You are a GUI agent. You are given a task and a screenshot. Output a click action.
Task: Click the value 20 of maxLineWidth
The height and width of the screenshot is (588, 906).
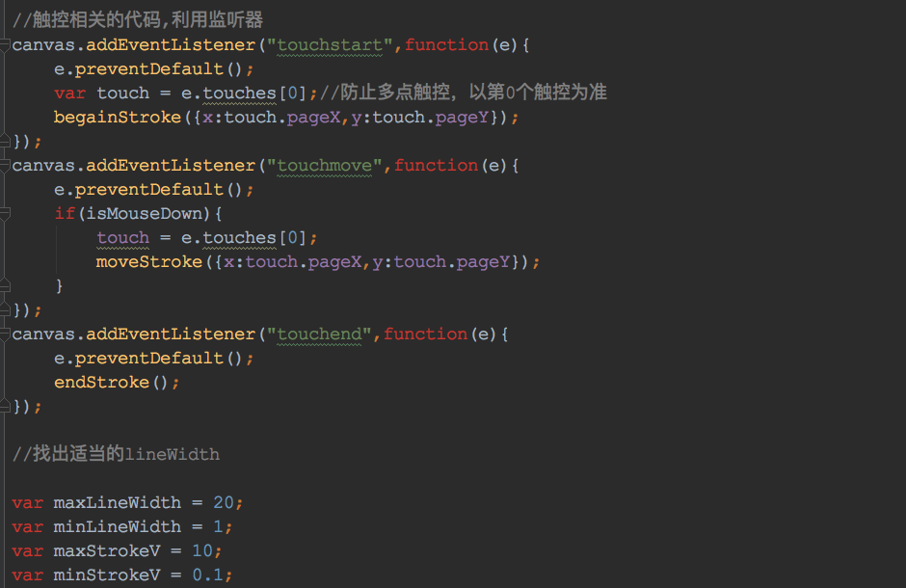click(x=224, y=503)
